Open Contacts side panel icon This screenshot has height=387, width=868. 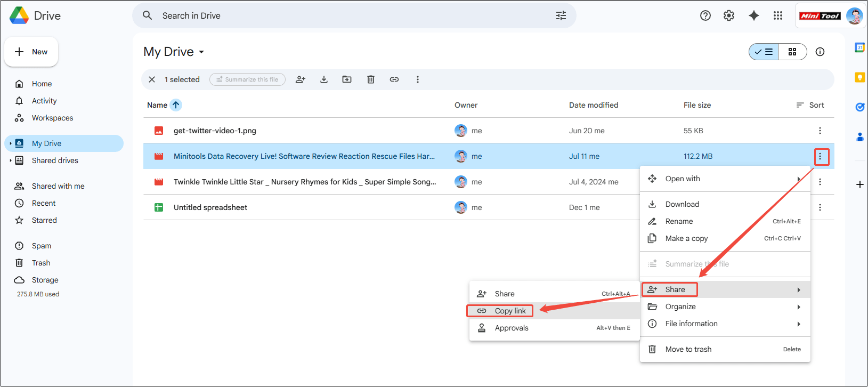coord(859,137)
